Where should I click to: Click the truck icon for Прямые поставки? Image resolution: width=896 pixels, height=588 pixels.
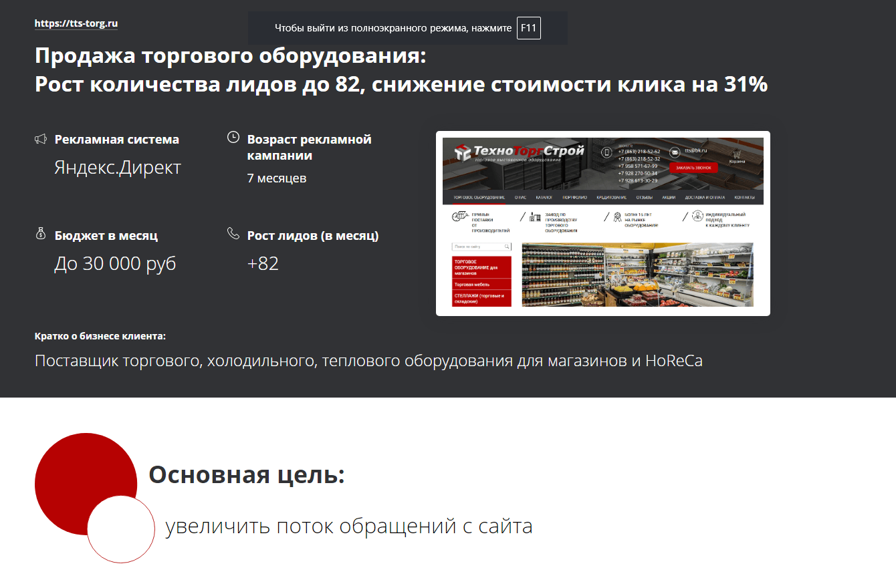[x=459, y=216]
